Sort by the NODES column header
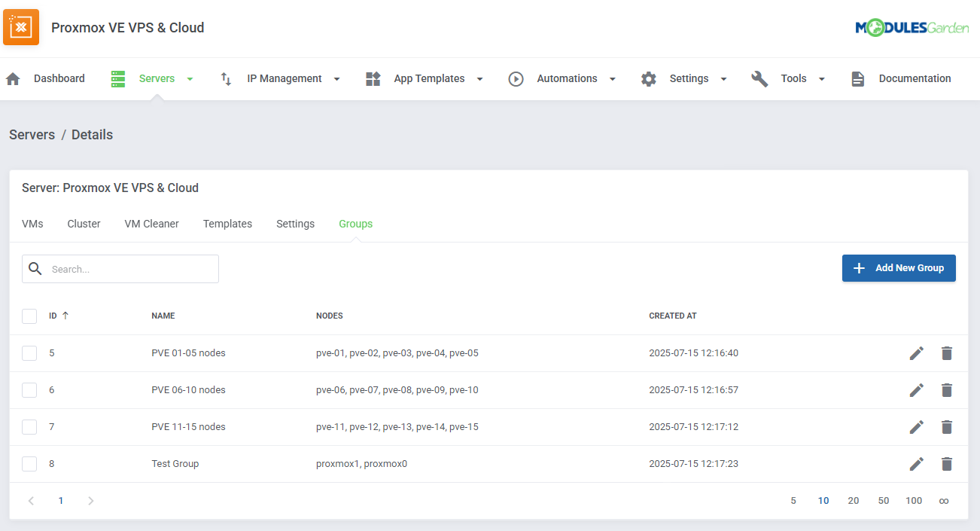This screenshot has width=980, height=531. (x=330, y=316)
